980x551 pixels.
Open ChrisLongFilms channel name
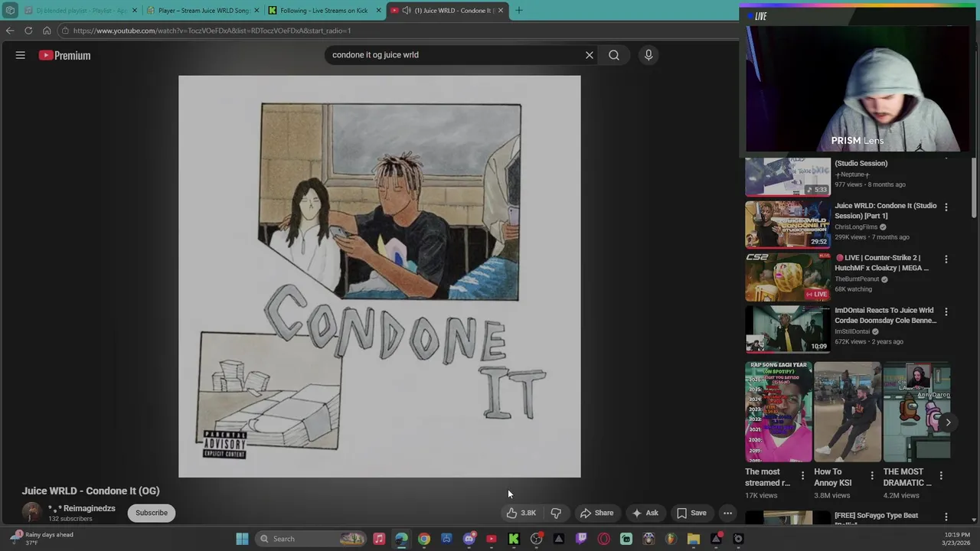tap(856, 227)
